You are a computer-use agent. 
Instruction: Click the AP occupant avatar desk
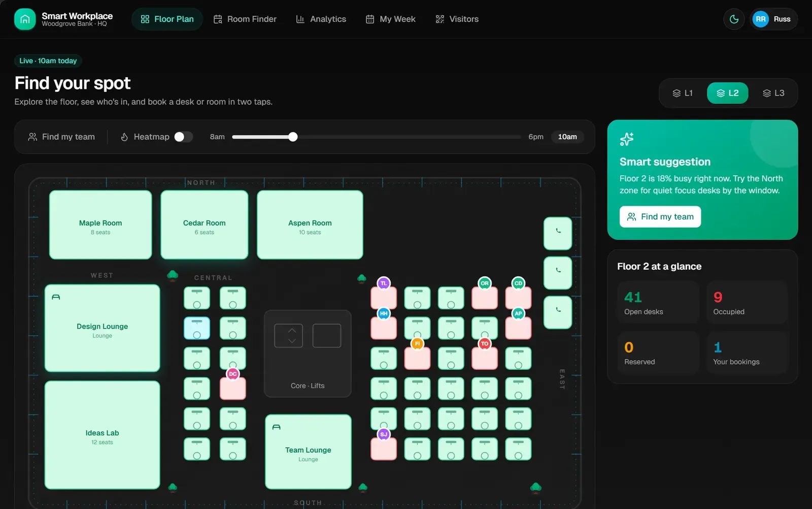pyautogui.click(x=518, y=328)
